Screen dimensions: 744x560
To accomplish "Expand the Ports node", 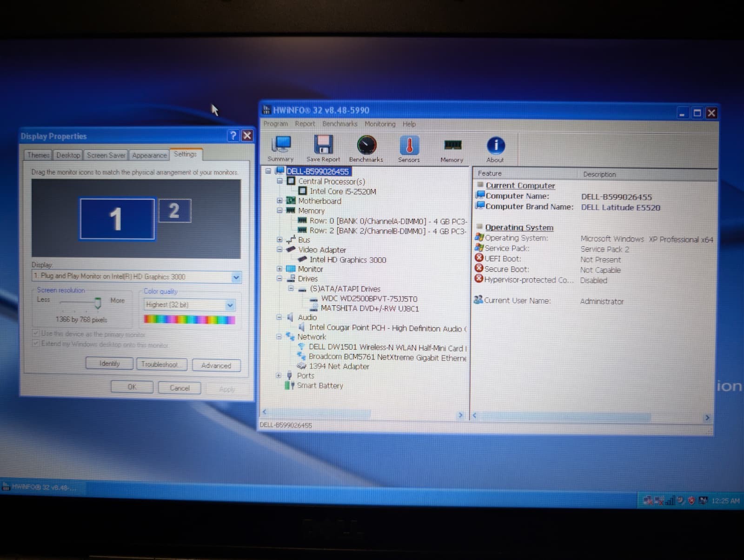I will (279, 376).
